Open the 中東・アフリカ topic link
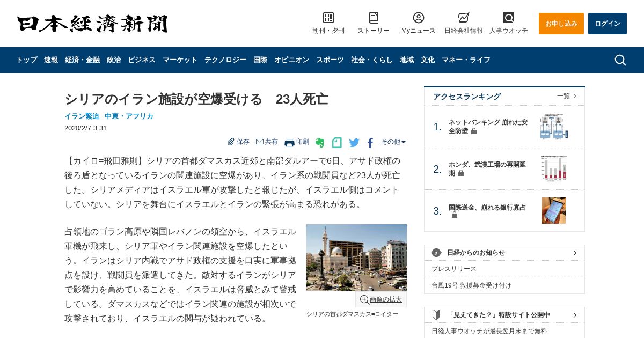Viewport: 644px width, 338px height. (x=129, y=116)
